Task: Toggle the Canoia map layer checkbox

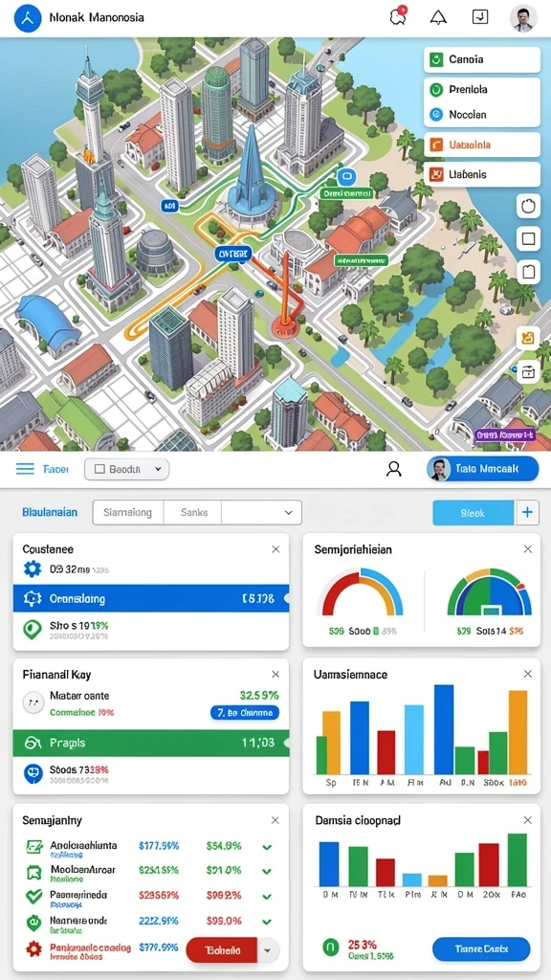Action: coord(435,60)
